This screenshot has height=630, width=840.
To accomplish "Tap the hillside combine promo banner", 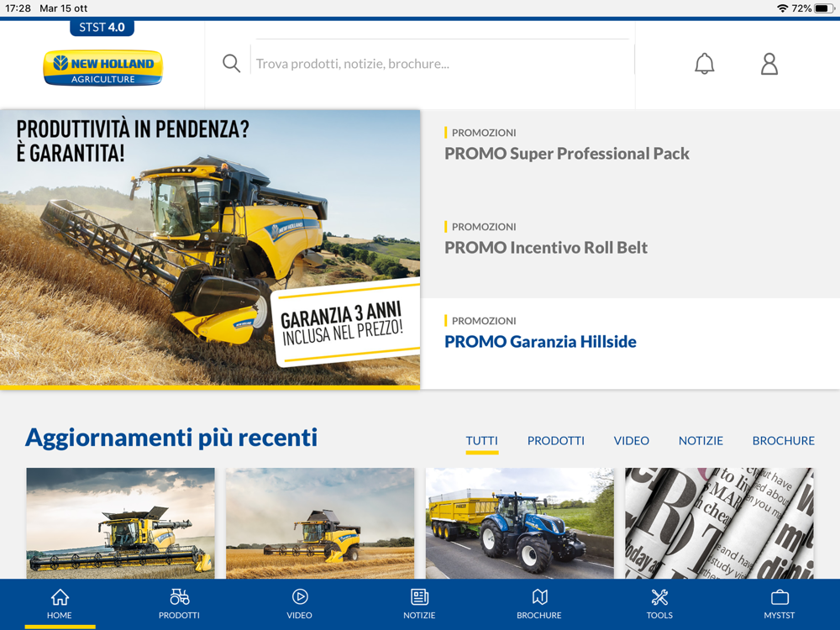I will coord(210,249).
